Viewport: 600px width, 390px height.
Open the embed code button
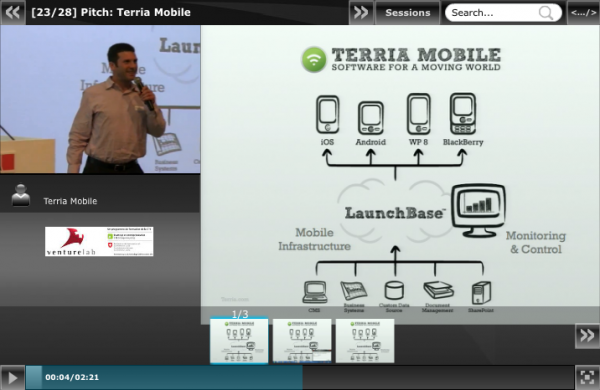coord(584,12)
